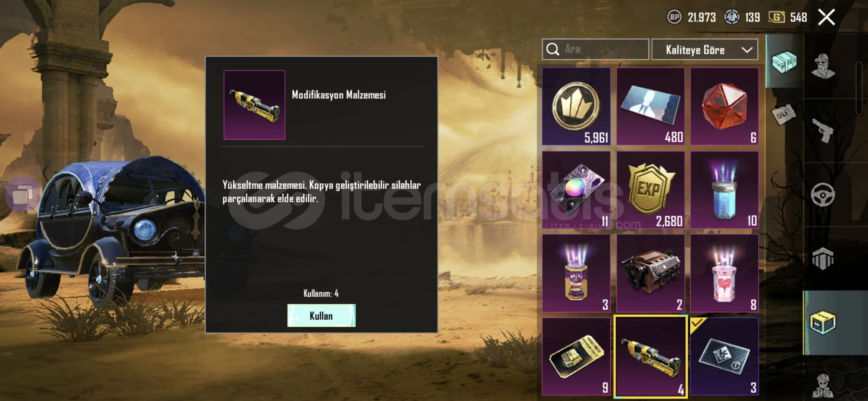Tap the BP currency icon
This screenshot has height=401, width=868.
click(674, 17)
